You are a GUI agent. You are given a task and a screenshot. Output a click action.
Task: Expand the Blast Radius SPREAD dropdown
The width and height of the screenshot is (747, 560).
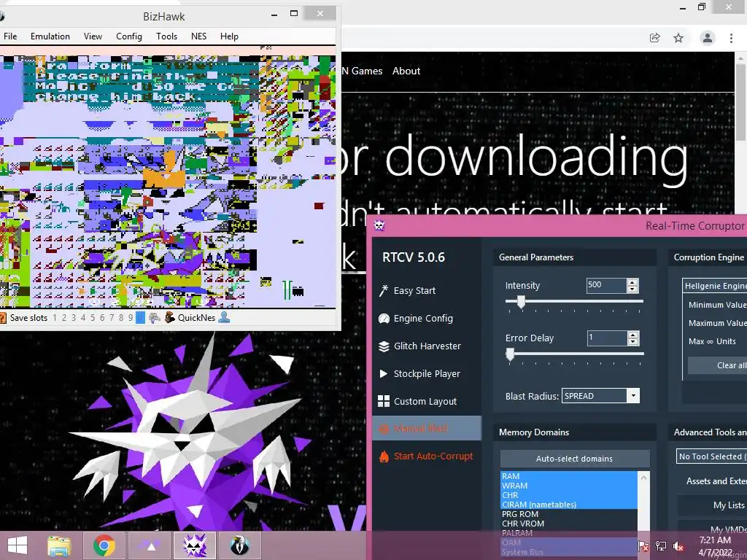tap(633, 396)
